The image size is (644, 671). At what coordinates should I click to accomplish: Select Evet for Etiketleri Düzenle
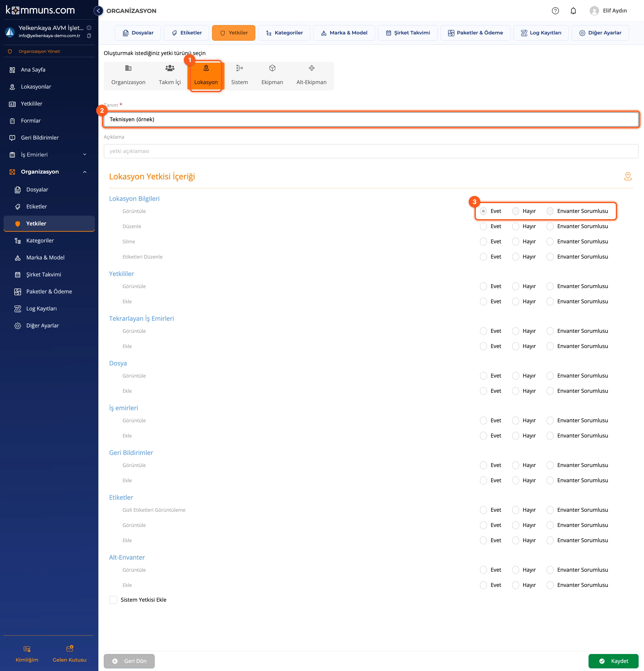(x=483, y=257)
